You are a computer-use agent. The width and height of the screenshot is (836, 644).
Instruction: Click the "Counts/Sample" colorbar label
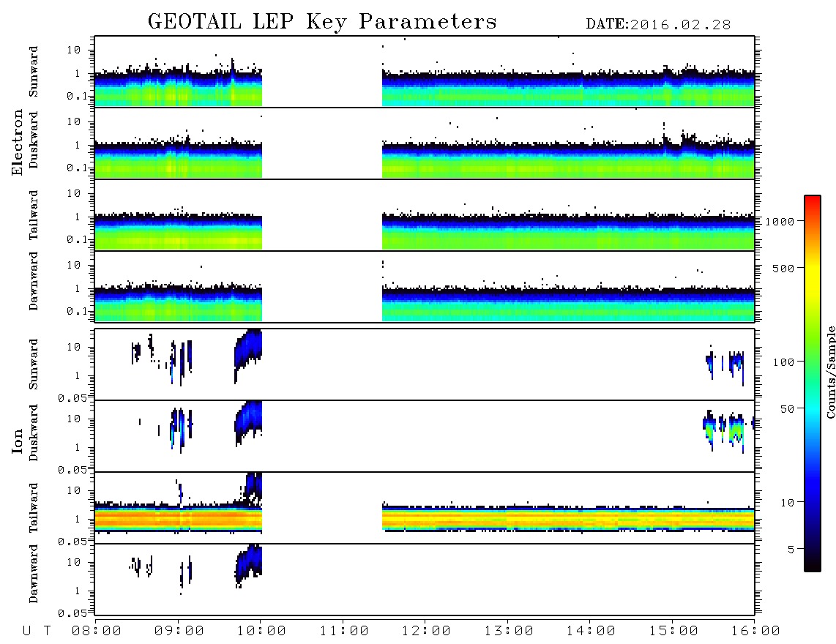[x=830, y=372]
